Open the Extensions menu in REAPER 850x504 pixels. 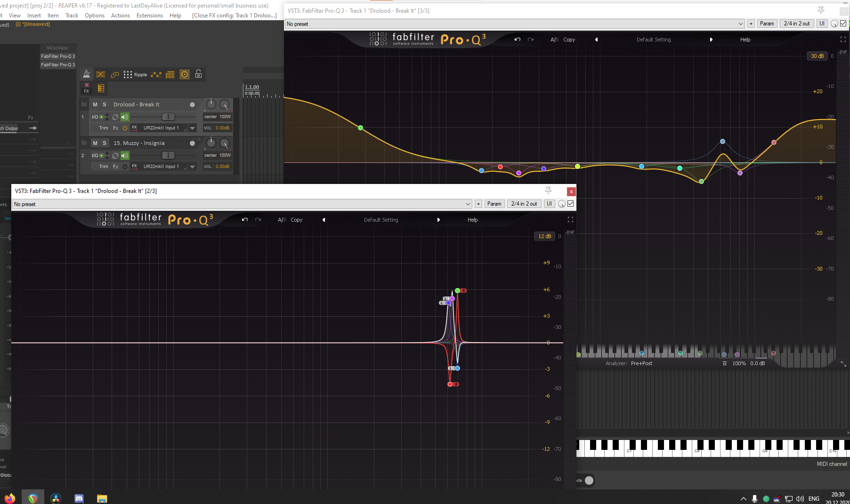(x=150, y=16)
